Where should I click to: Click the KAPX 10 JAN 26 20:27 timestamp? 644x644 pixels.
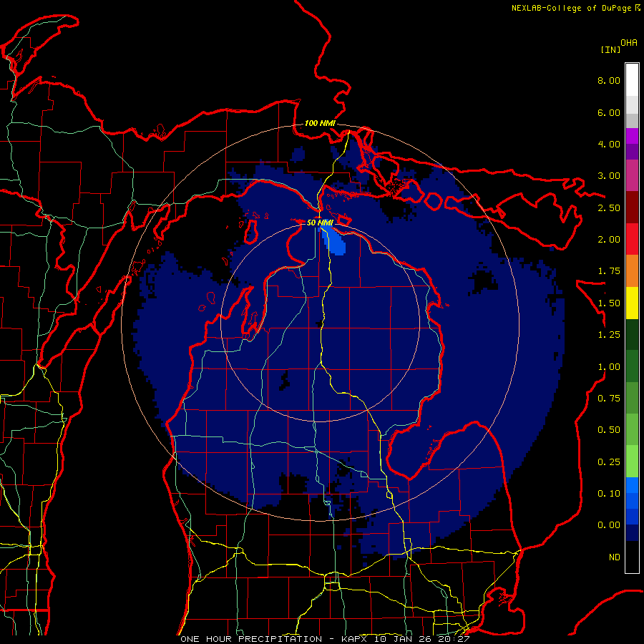click(406, 639)
